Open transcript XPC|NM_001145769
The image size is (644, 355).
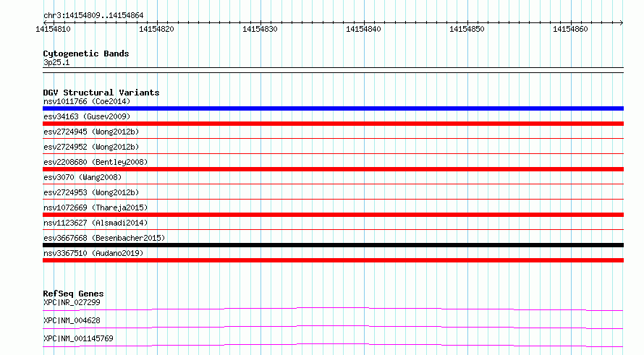78,338
